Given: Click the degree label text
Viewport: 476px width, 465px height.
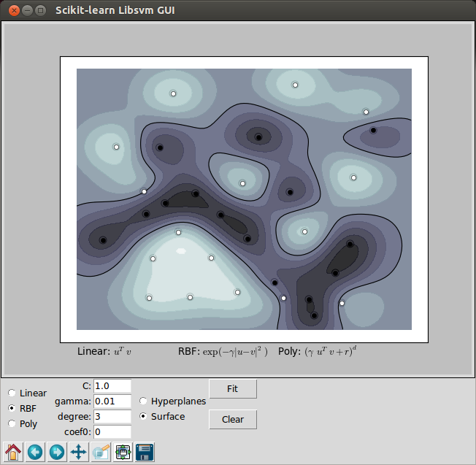Looking at the screenshot, I should point(74,417).
